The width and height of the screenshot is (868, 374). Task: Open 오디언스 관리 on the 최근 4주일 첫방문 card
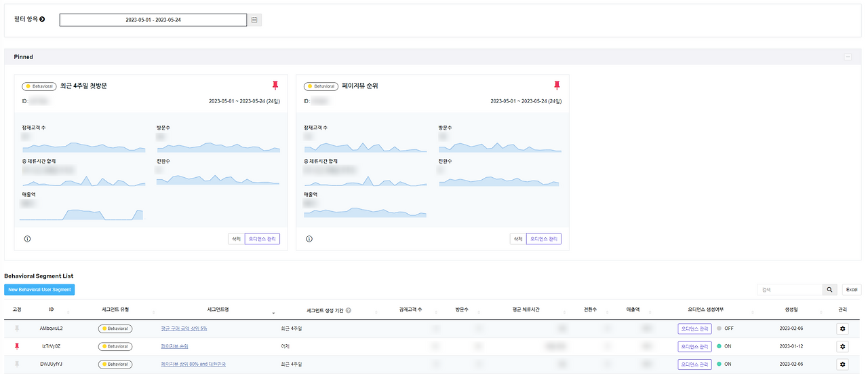coord(262,239)
